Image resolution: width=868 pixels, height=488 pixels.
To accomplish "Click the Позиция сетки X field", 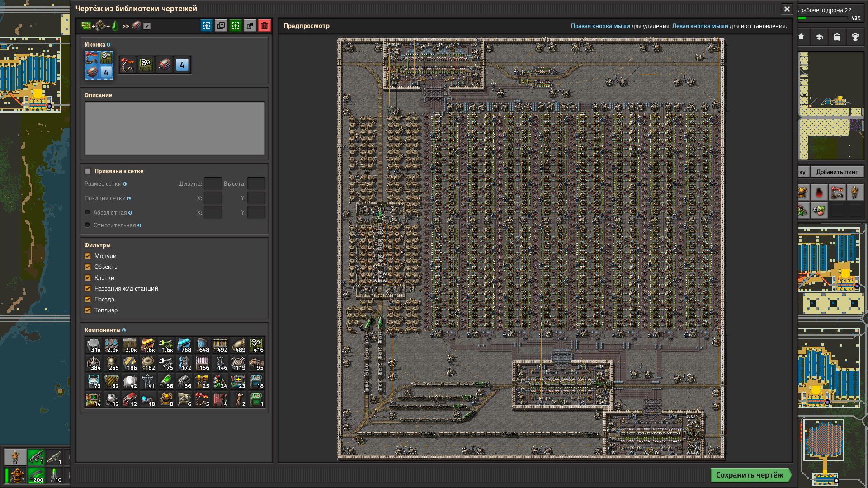I will (x=213, y=198).
